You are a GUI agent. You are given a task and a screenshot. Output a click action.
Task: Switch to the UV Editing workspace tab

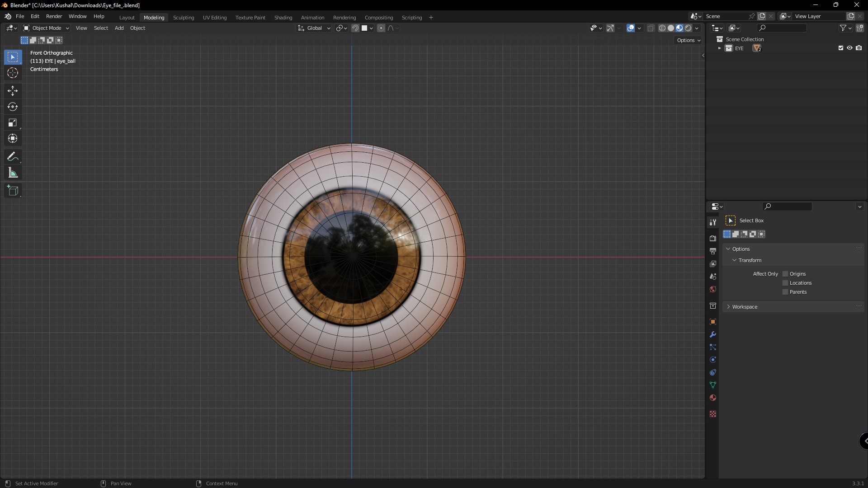point(215,18)
